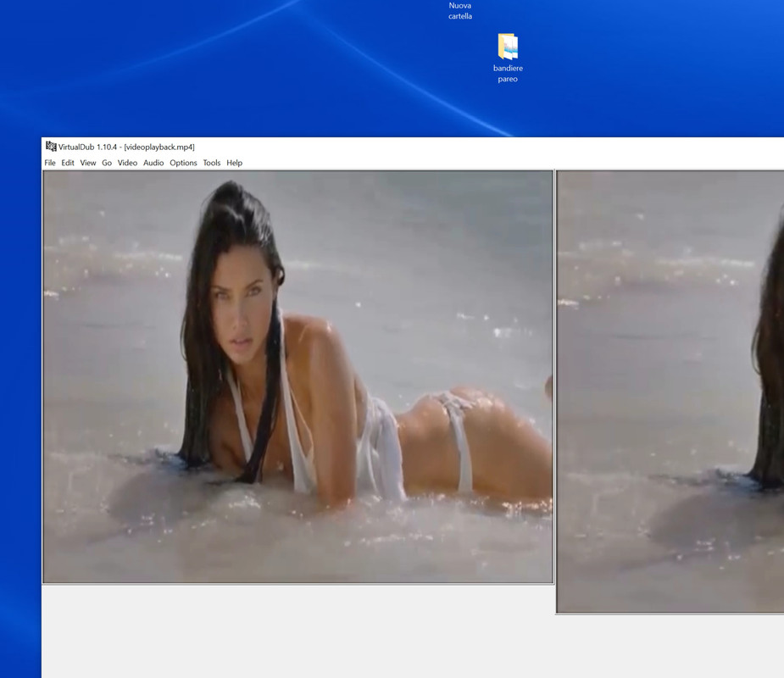Click the VirtualDub window title text

click(126, 147)
